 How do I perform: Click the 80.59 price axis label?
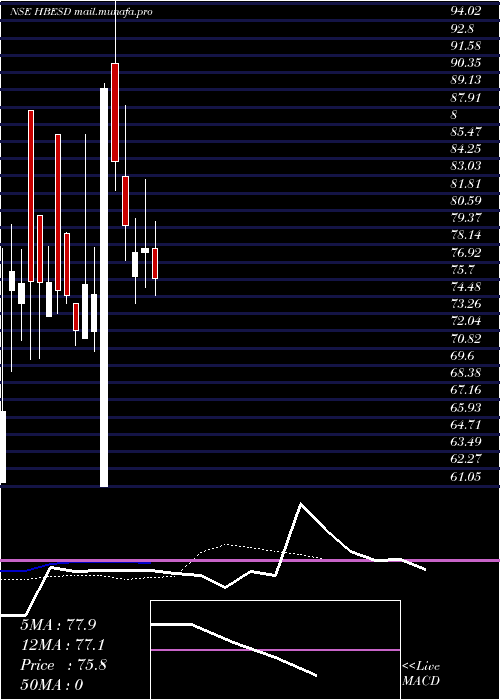[x=466, y=200]
